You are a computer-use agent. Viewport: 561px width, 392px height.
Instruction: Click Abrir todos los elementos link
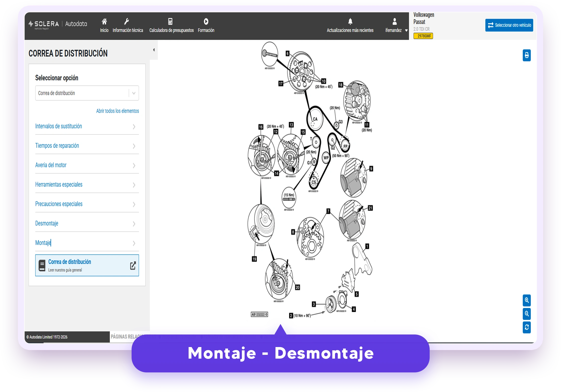[118, 111]
